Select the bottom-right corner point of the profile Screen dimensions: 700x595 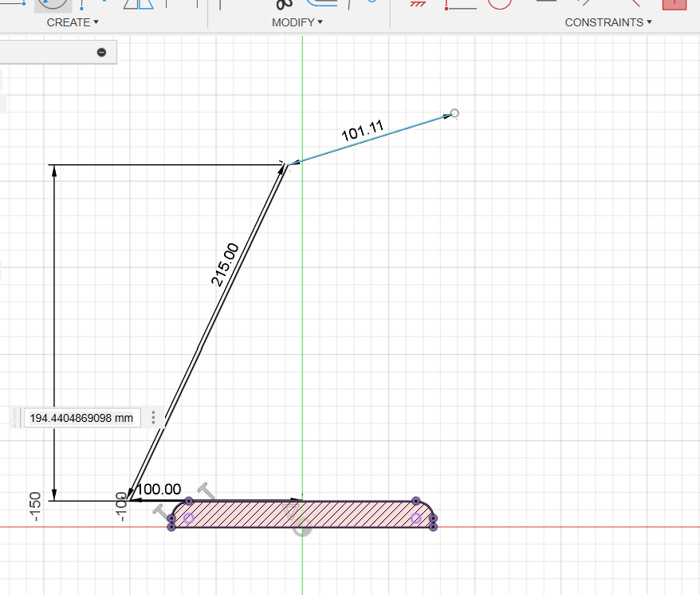(433, 526)
